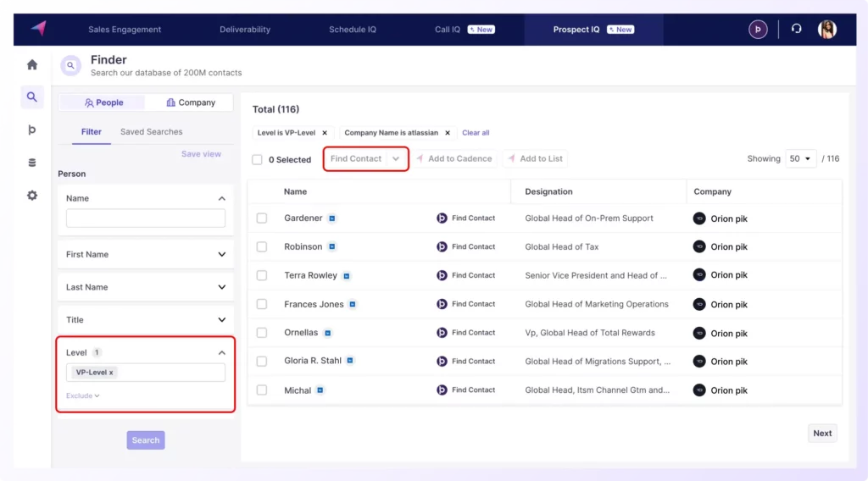This screenshot has width=868, height=481.
Task: Open the Sales Engagement menu
Action: [x=125, y=30]
